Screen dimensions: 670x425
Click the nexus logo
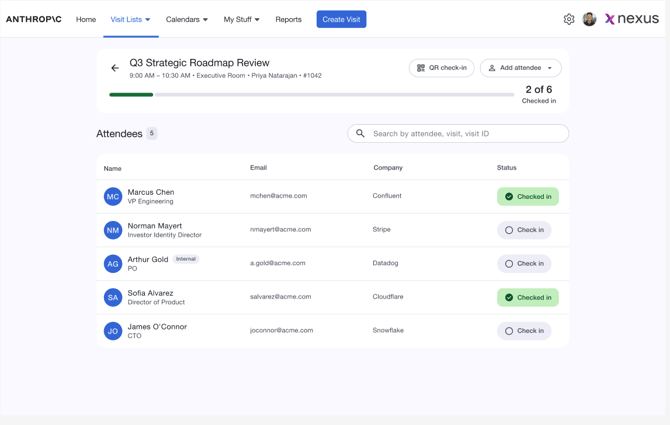coord(632,19)
